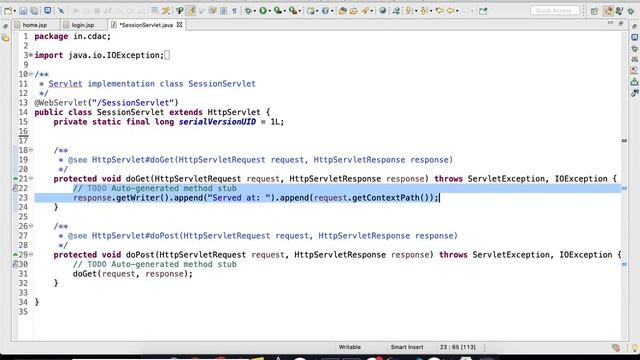The image size is (640, 360).
Task: Toggle Mark Occurrences highlighted toolbar button
Action: click(191, 11)
